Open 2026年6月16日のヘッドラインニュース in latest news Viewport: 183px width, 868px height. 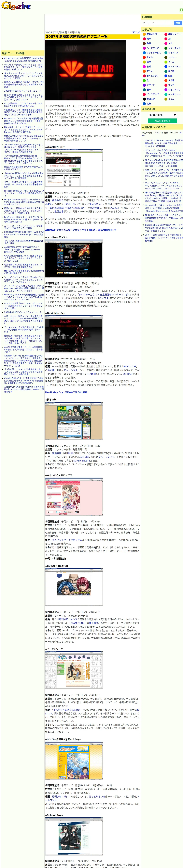[x=23, y=91]
